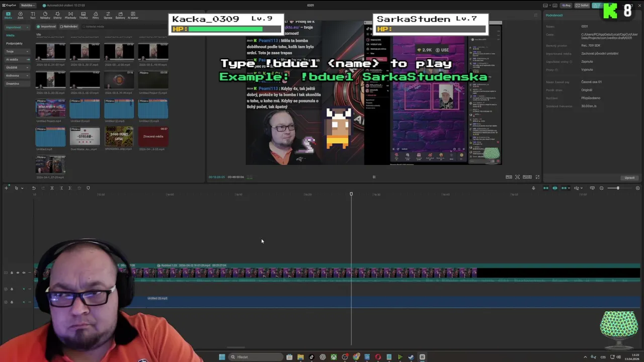The width and height of the screenshot is (644, 362).
Task: Open the Zvuk audio tab
Action: coord(20,15)
